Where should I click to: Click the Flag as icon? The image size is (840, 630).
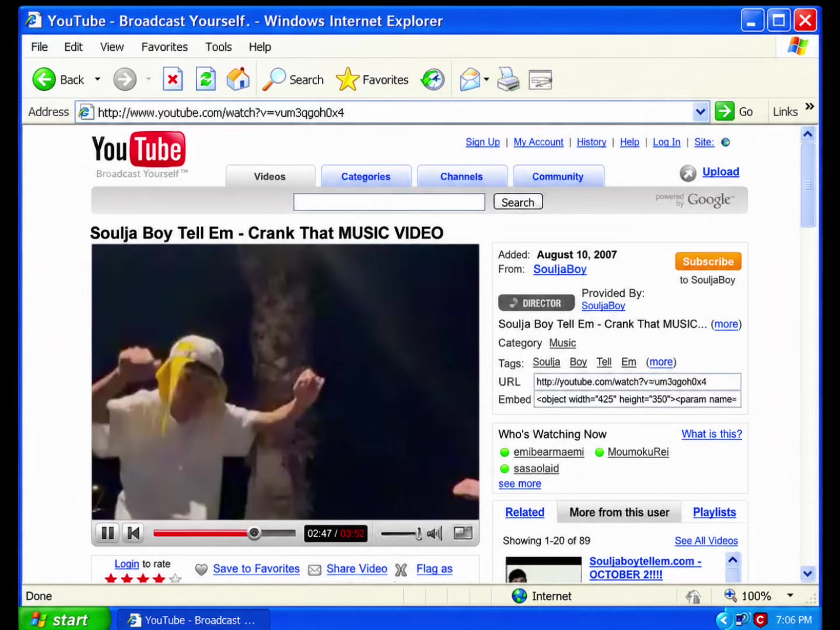click(401, 570)
